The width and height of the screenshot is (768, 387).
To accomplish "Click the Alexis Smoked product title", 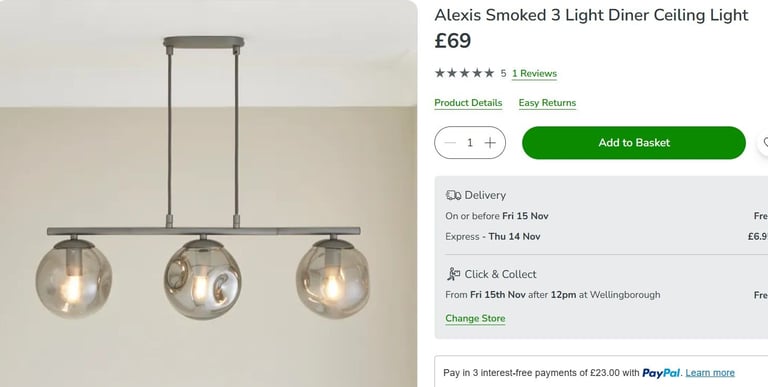I will tap(591, 15).
